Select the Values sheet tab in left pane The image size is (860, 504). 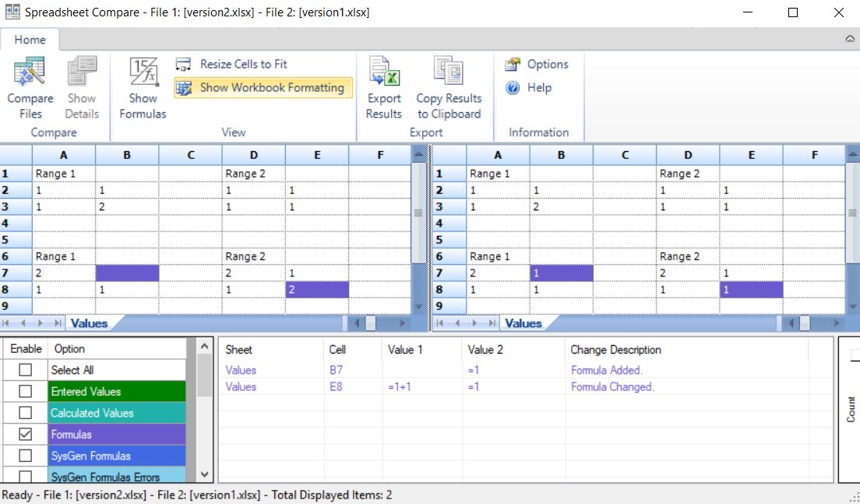coord(89,322)
